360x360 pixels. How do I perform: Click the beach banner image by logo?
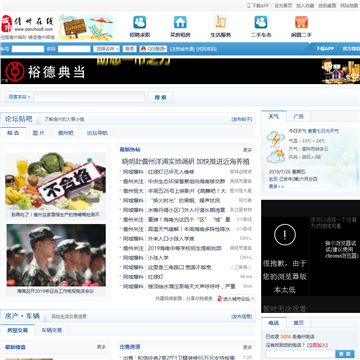88,28
